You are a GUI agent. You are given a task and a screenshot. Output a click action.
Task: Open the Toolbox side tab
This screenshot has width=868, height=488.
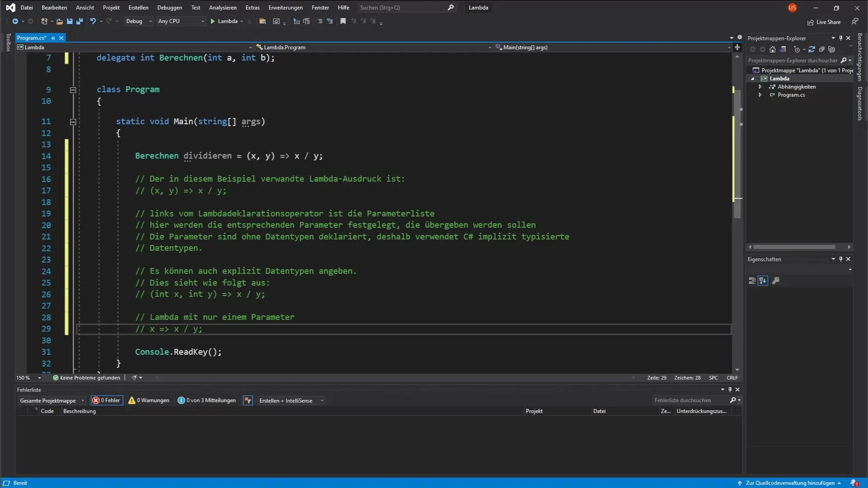click(x=8, y=42)
